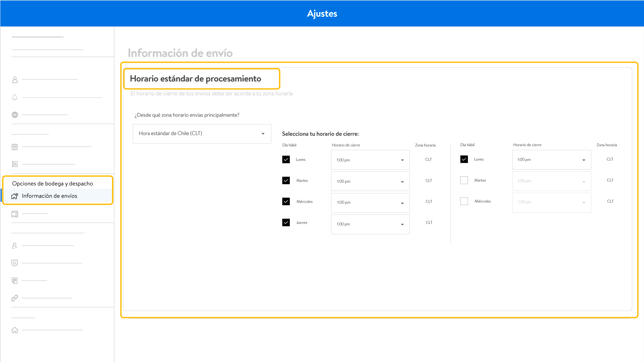The width and height of the screenshot is (644, 362).
Task: Enable the unchecked Martes checkbox in right column
Action: (464, 180)
